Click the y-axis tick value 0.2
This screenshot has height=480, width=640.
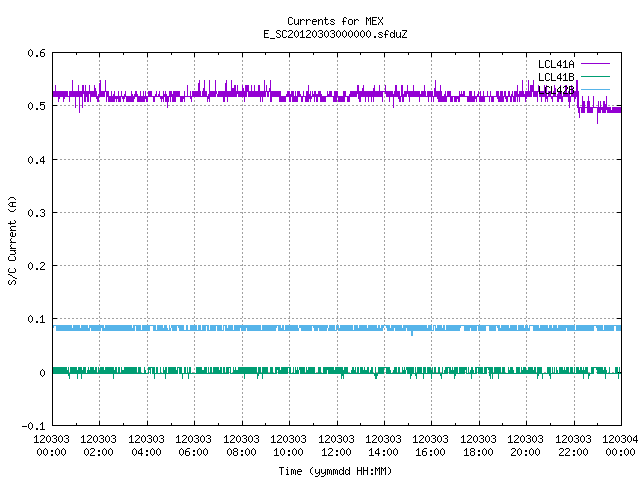point(36,266)
